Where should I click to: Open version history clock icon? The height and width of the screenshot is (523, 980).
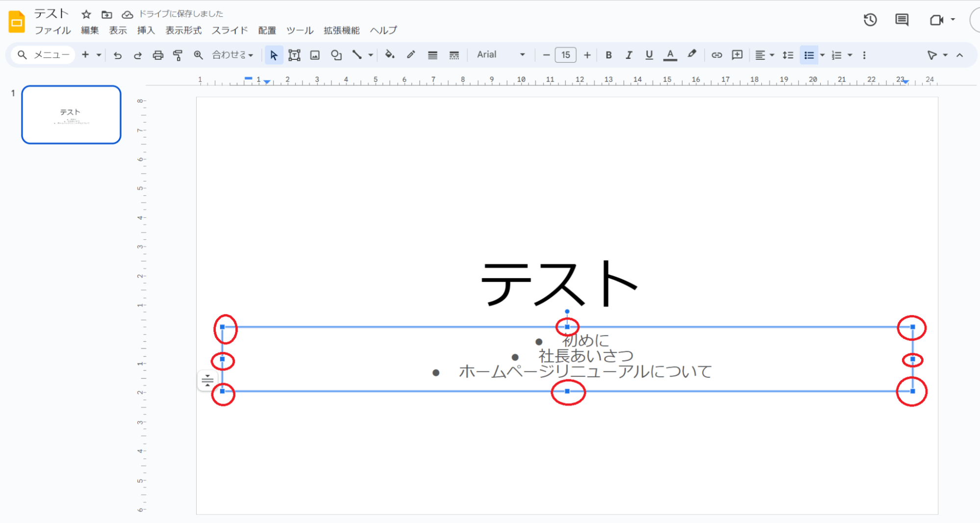coord(870,20)
